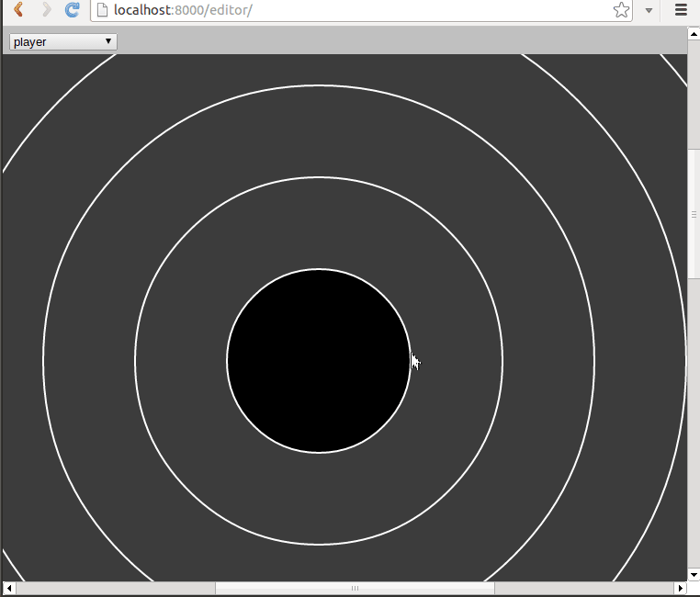
Task: Open the browser hamburger menu
Action: (x=681, y=10)
